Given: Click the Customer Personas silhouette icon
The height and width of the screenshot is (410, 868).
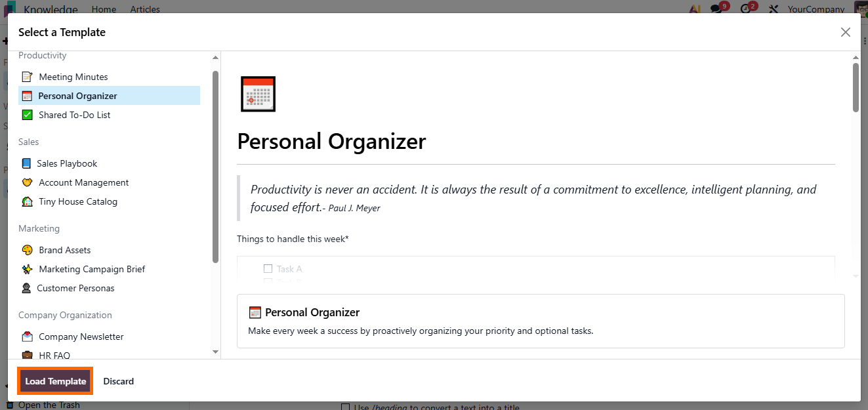Looking at the screenshot, I should tap(26, 288).
